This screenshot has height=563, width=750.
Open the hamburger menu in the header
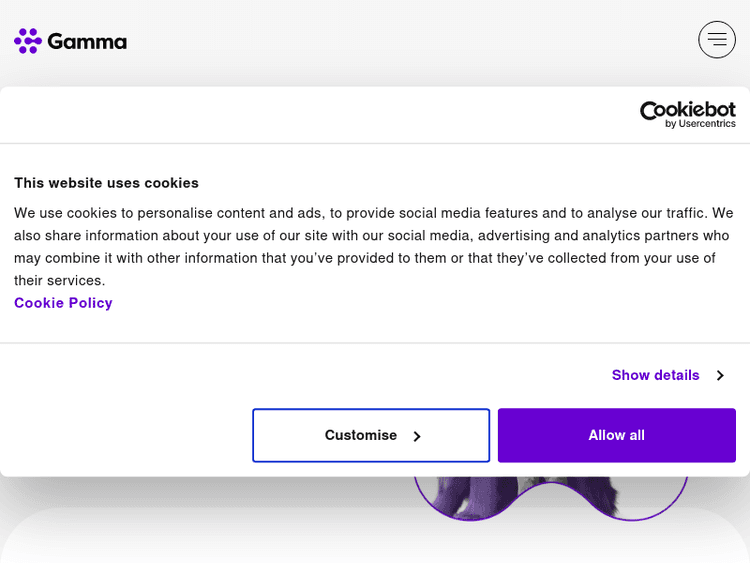(x=716, y=40)
